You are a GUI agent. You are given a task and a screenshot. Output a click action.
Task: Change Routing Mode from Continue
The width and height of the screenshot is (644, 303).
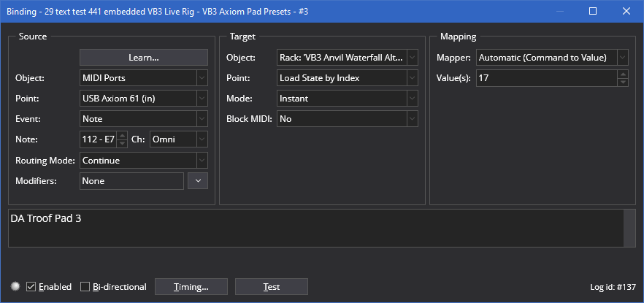click(144, 161)
